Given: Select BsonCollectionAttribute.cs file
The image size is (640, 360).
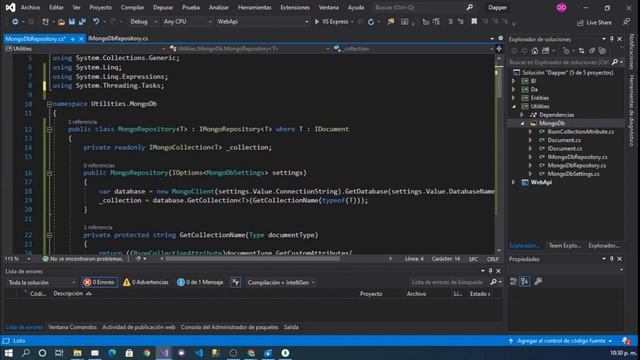Looking at the screenshot, I should [x=580, y=132].
